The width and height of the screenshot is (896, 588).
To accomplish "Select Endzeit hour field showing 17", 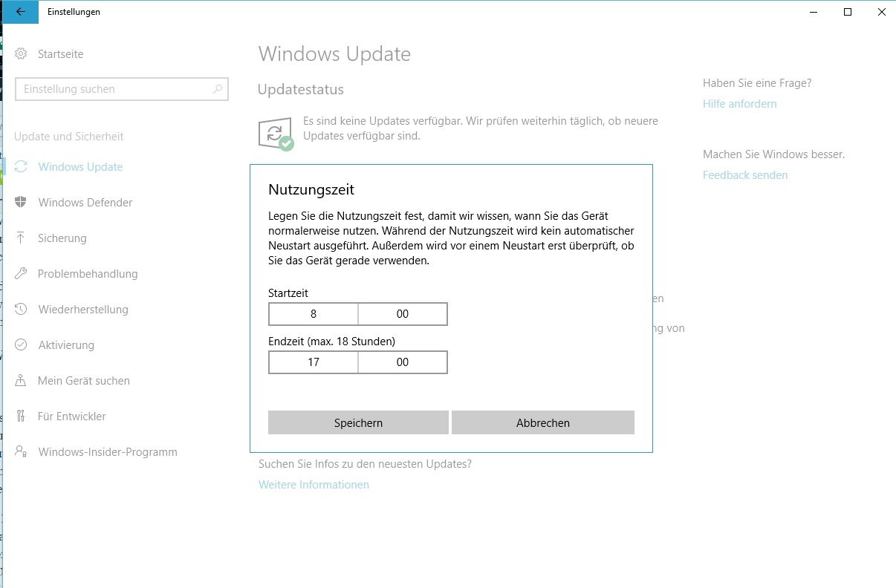I will 313,362.
